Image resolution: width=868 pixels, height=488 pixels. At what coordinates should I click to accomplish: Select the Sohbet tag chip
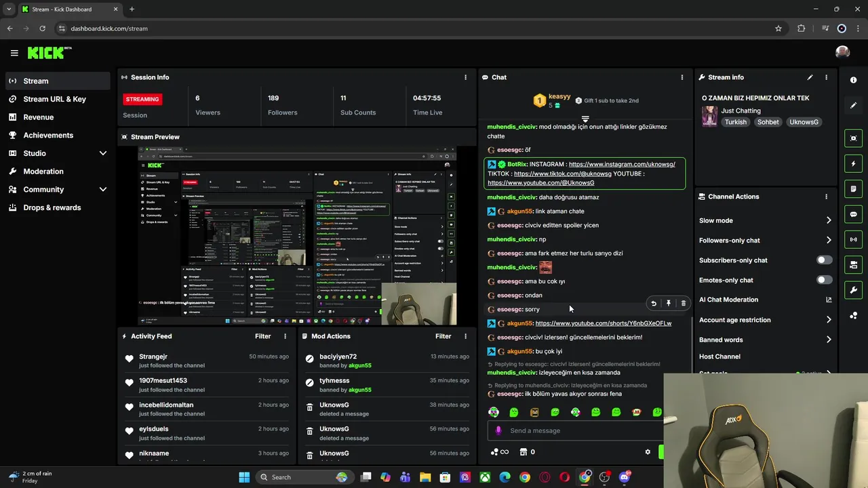[x=768, y=122]
